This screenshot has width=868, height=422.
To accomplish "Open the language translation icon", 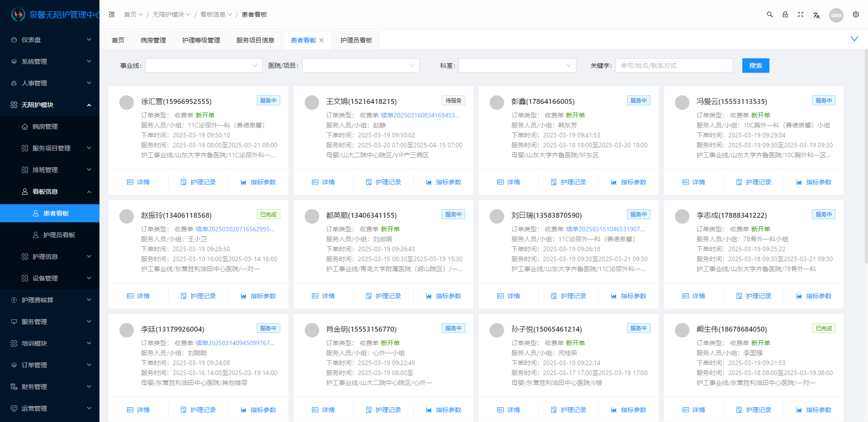I will [x=816, y=15].
